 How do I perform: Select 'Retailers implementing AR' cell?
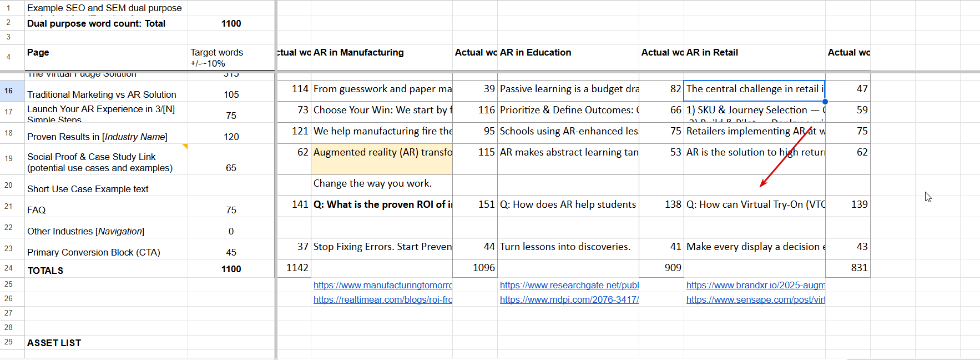tap(755, 133)
